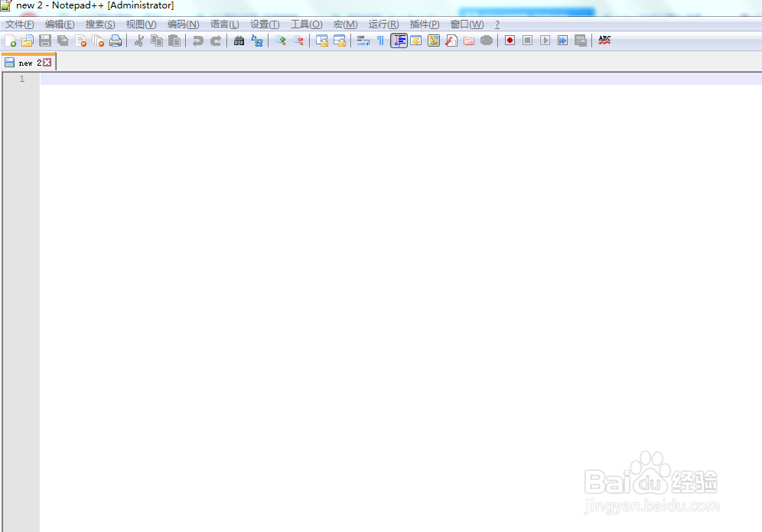Open the 运行(R) menu
This screenshot has width=762, height=532.
[x=383, y=24]
